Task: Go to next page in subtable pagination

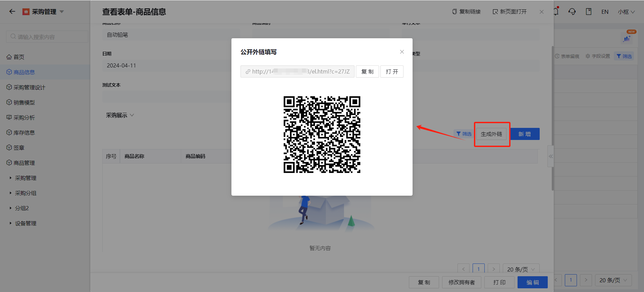Action: (494, 269)
